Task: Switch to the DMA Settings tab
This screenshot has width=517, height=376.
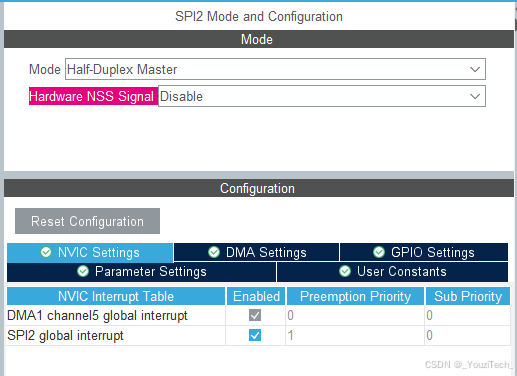Action: tap(257, 252)
